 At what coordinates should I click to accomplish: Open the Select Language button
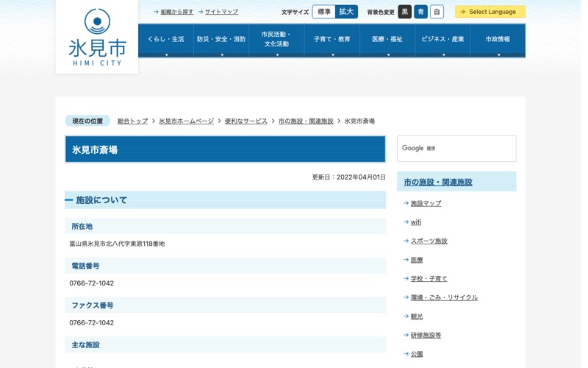click(x=490, y=12)
